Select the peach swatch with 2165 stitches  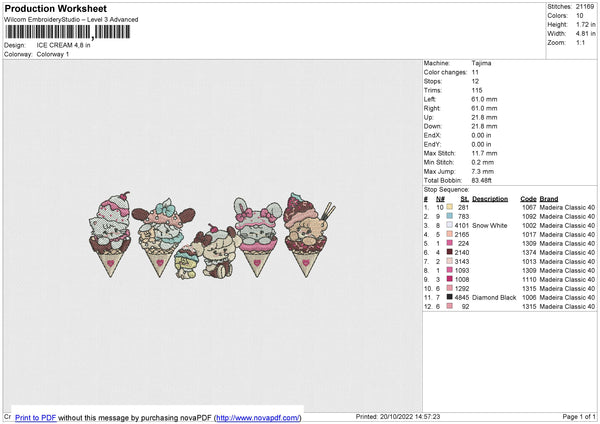[x=450, y=234]
